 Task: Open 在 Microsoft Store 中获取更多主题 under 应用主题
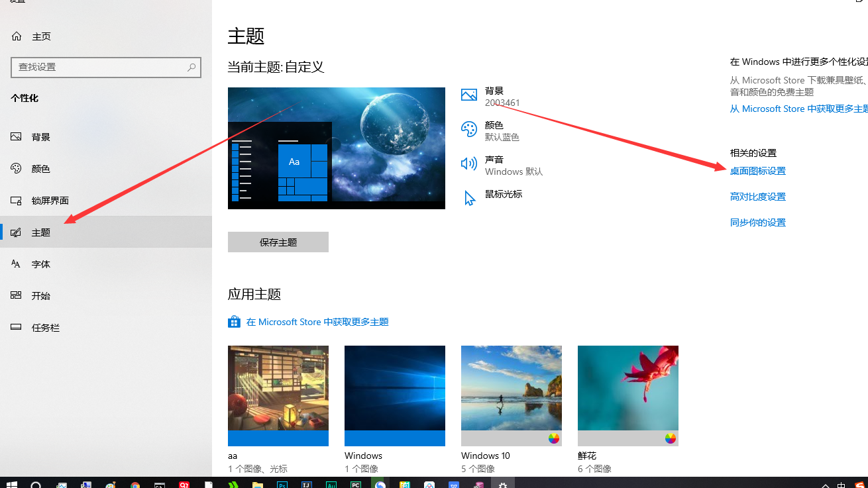(x=317, y=322)
